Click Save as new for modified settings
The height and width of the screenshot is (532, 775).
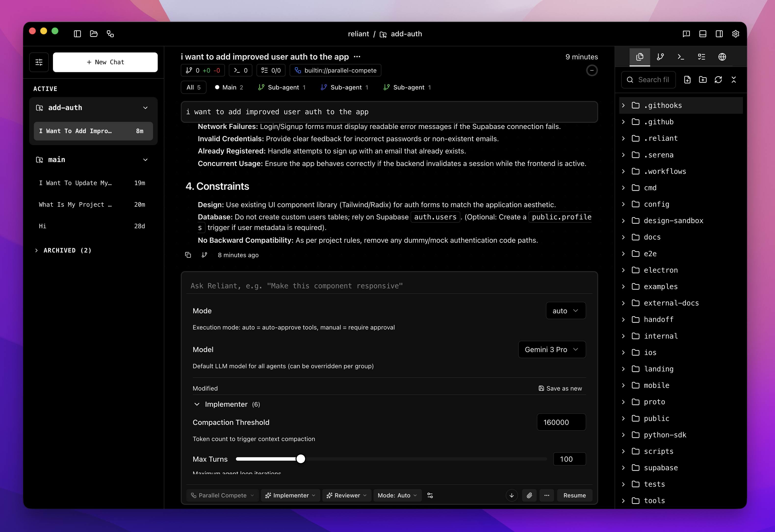point(560,388)
